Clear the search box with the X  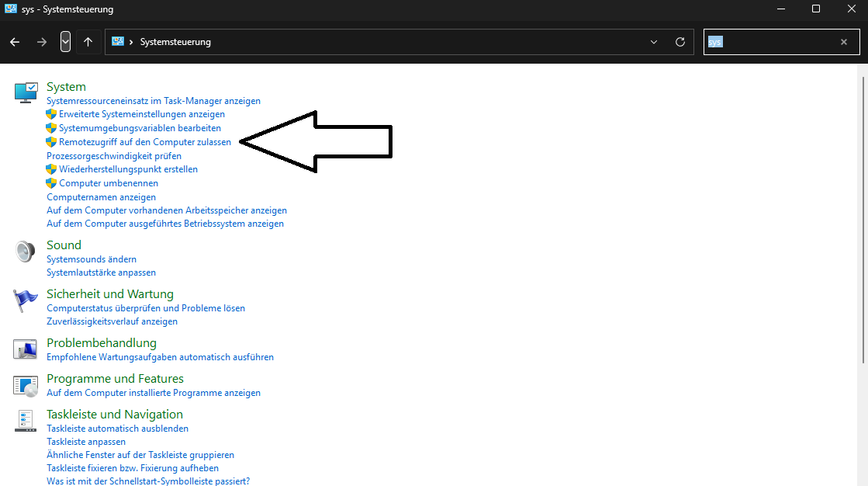pos(844,42)
